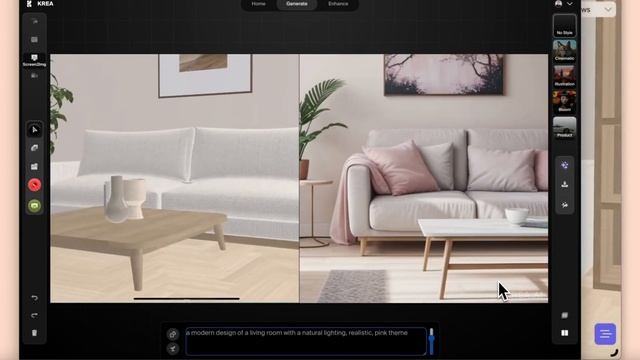The image size is (640, 360).
Task: Click the purple sparkle enhance icon
Action: (x=564, y=165)
